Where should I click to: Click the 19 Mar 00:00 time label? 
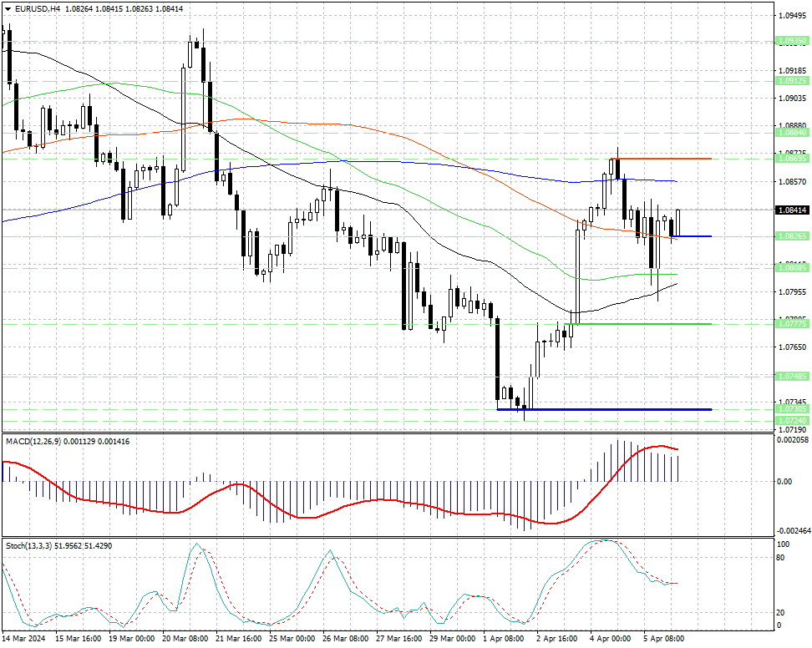[x=131, y=639]
